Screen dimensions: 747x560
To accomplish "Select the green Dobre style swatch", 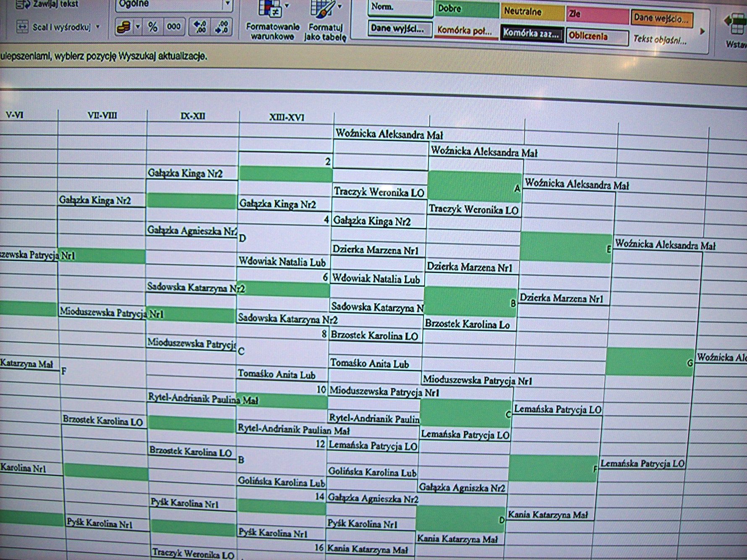I will pos(466,9).
